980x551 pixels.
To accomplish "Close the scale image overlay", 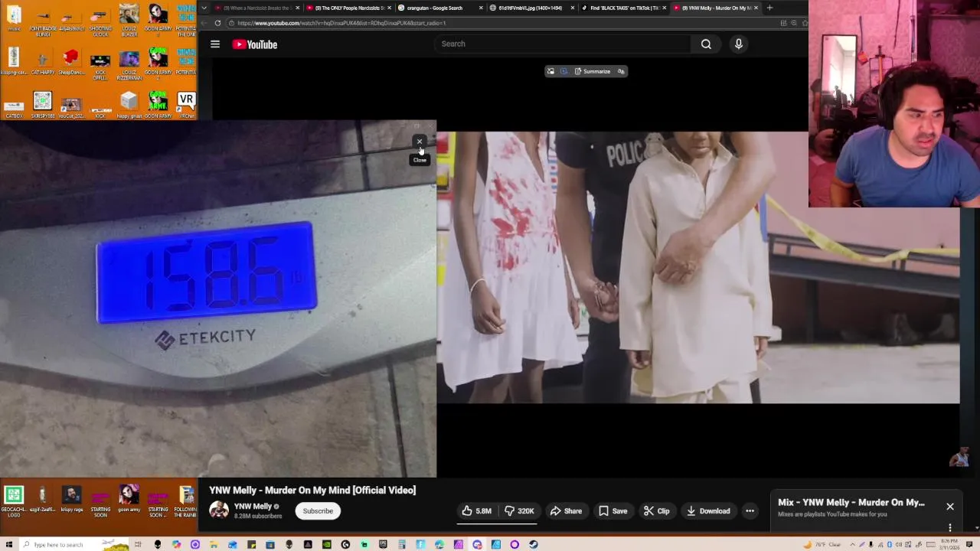I will (x=420, y=142).
